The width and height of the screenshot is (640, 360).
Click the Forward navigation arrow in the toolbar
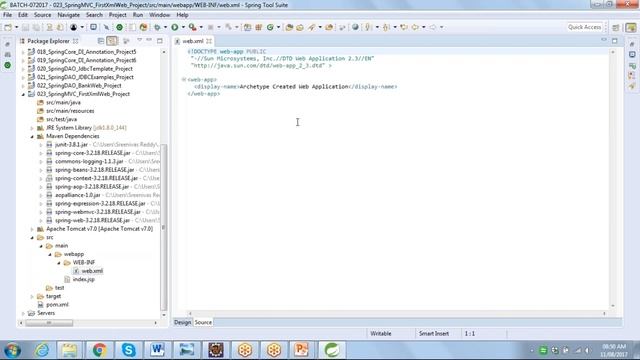pyautogui.click(x=433, y=27)
